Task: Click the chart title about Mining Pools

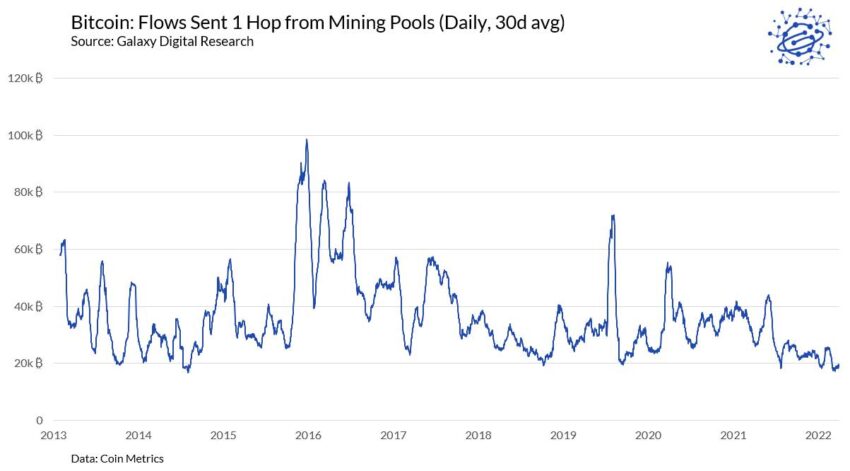Action: click(318, 22)
